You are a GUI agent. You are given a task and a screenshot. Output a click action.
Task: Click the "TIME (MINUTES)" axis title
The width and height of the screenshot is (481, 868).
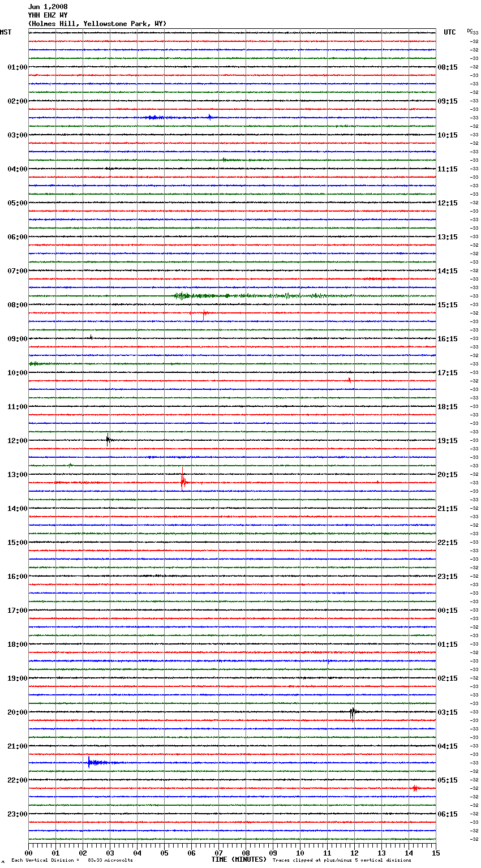(239, 860)
